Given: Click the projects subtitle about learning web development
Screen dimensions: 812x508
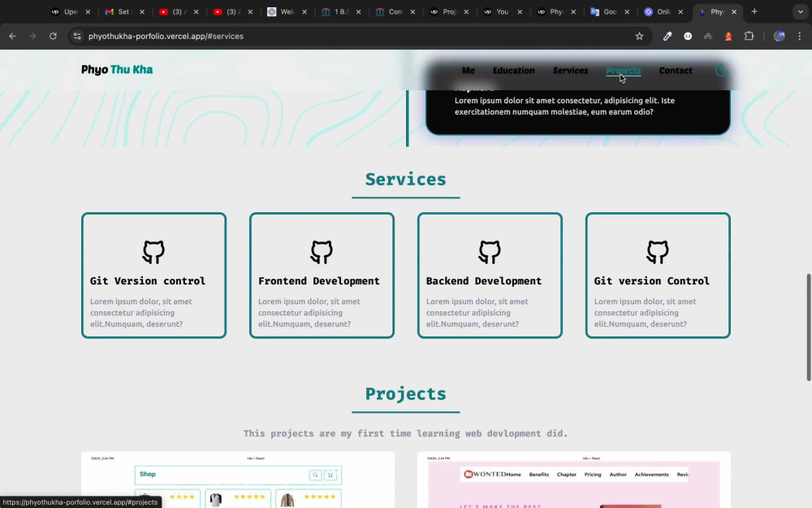Looking at the screenshot, I should [405, 433].
